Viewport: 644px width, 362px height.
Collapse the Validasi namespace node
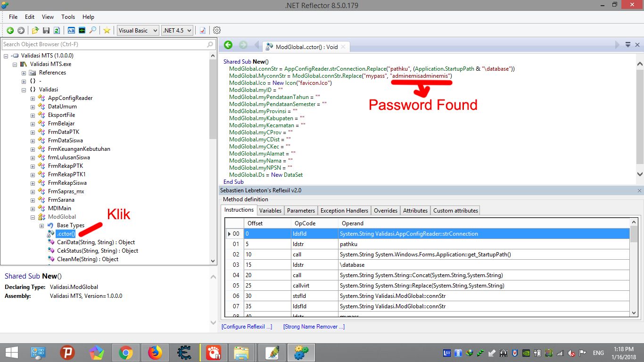[x=24, y=90]
